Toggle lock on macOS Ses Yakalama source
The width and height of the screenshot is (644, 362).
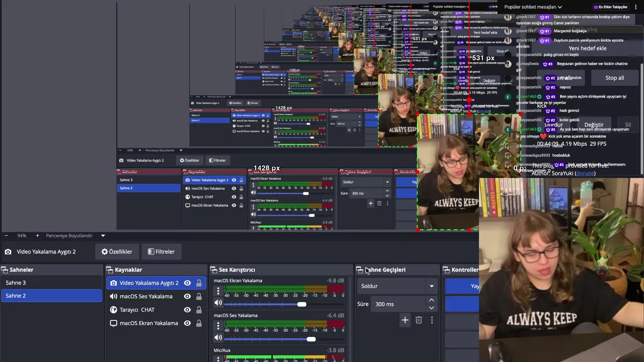click(x=199, y=297)
